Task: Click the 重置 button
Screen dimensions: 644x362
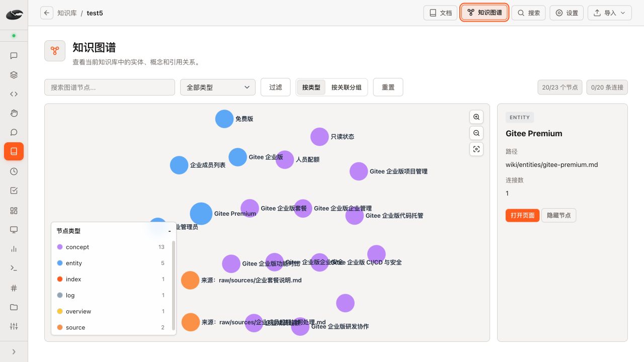Action: point(388,87)
